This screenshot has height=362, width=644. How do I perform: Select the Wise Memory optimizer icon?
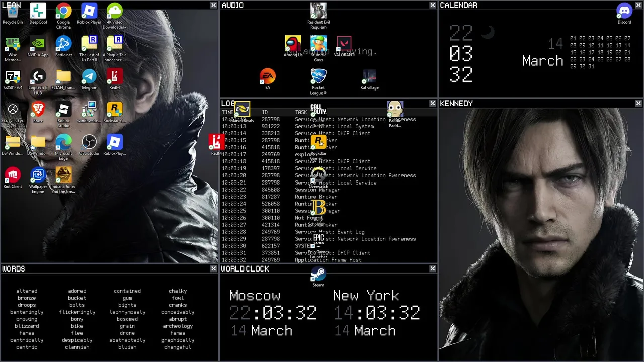(x=13, y=49)
